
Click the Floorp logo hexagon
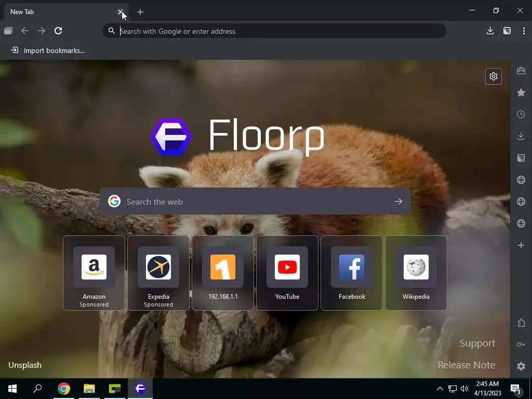tap(171, 137)
